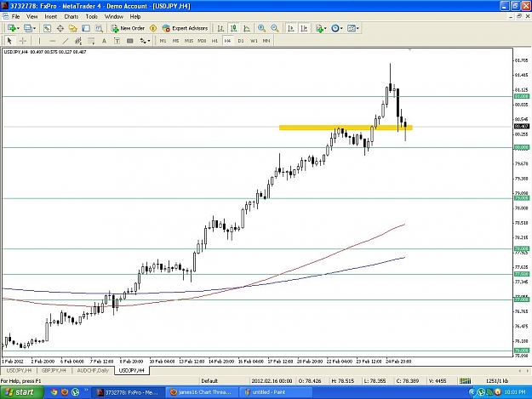
Task: Toggle the Terminal panel icon
Action: 86,28
